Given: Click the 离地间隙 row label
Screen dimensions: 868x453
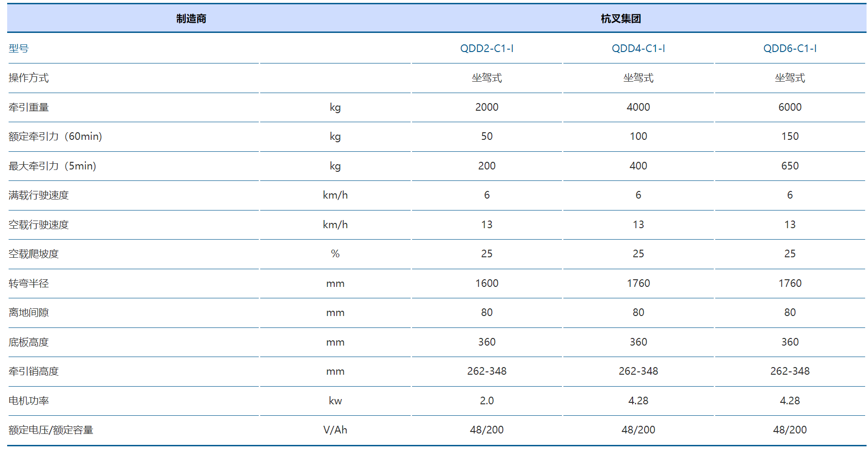Looking at the screenshot, I should pos(29,313).
